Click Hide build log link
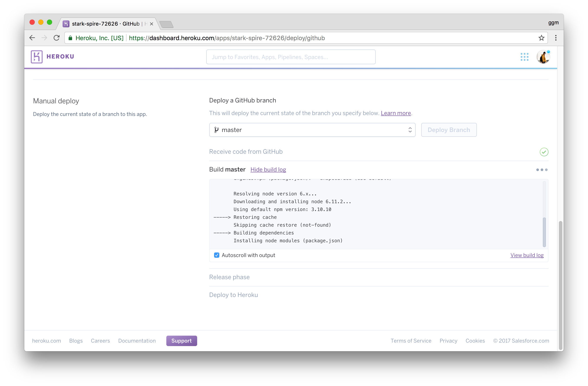This screenshot has height=386, width=588. [x=268, y=169]
